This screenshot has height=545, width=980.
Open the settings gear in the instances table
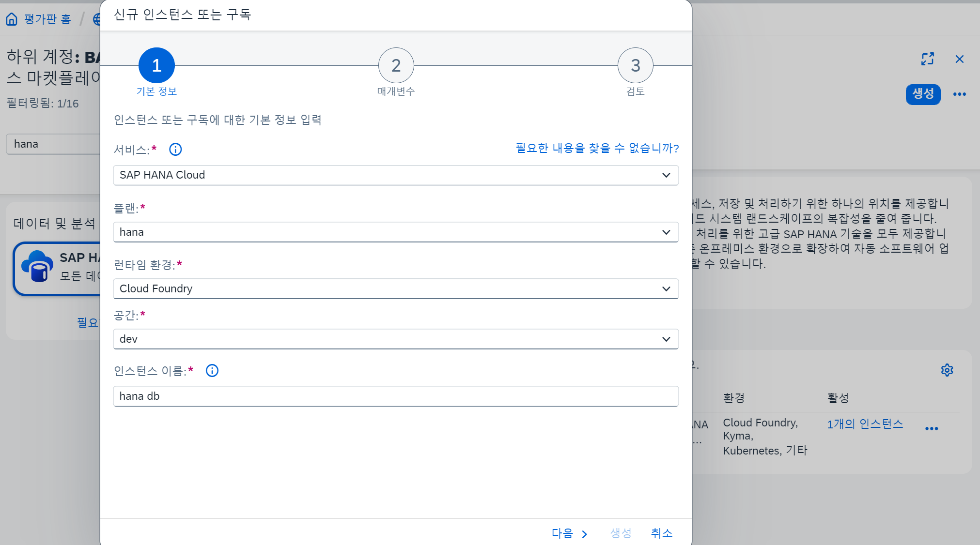click(x=947, y=370)
